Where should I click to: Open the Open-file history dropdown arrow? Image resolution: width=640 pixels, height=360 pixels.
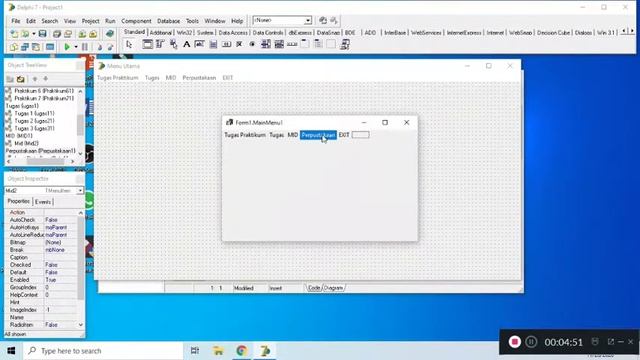(33, 34)
